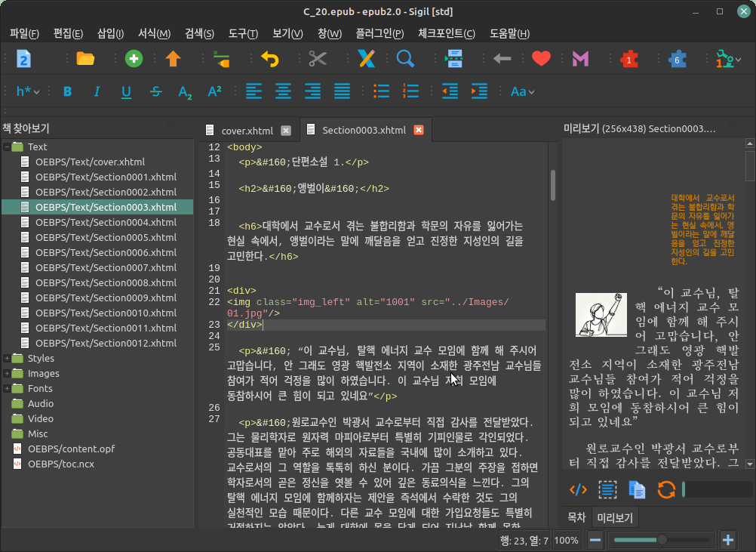Open the checkpoint tool dropdown arrow
756x552 pixels.
(738, 60)
